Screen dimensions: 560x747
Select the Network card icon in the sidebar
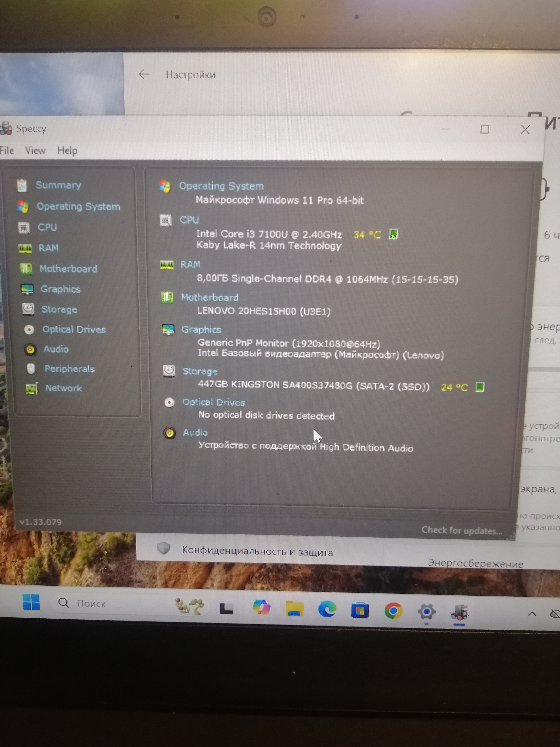point(32,389)
